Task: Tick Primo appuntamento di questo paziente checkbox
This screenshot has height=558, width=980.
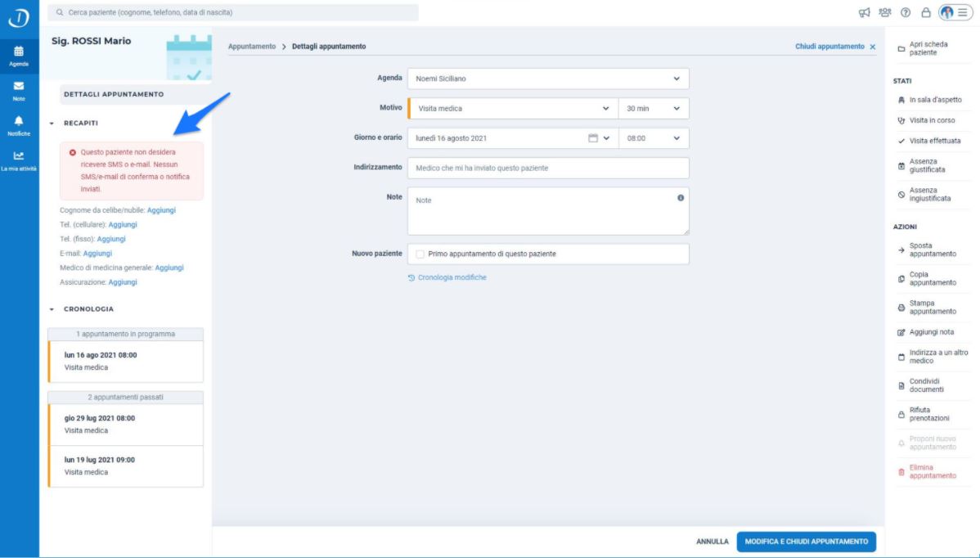Action: (420, 254)
